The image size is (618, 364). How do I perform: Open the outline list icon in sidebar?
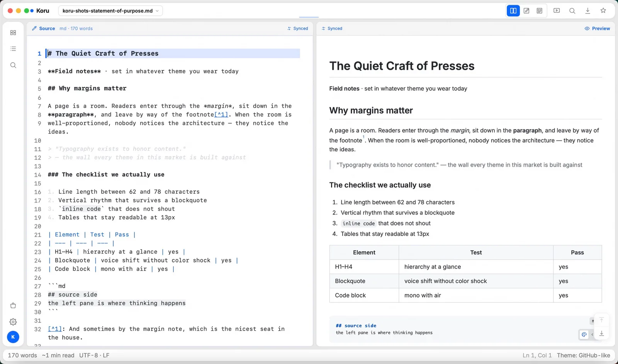(13, 49)
